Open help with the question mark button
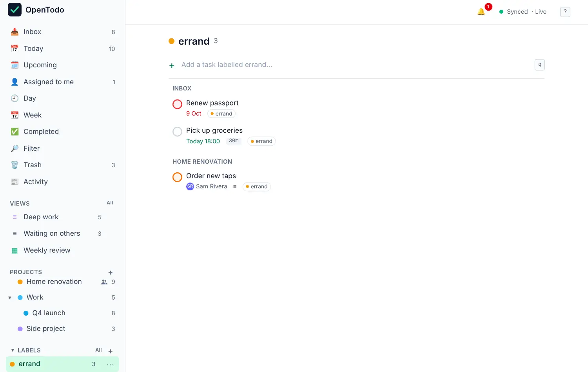Viewport: 588px width, 372px height. [565, 12]
